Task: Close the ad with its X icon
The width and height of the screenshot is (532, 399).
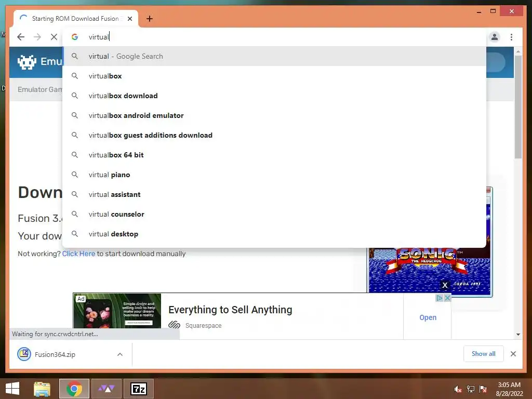Action: [x=447, y=298]
